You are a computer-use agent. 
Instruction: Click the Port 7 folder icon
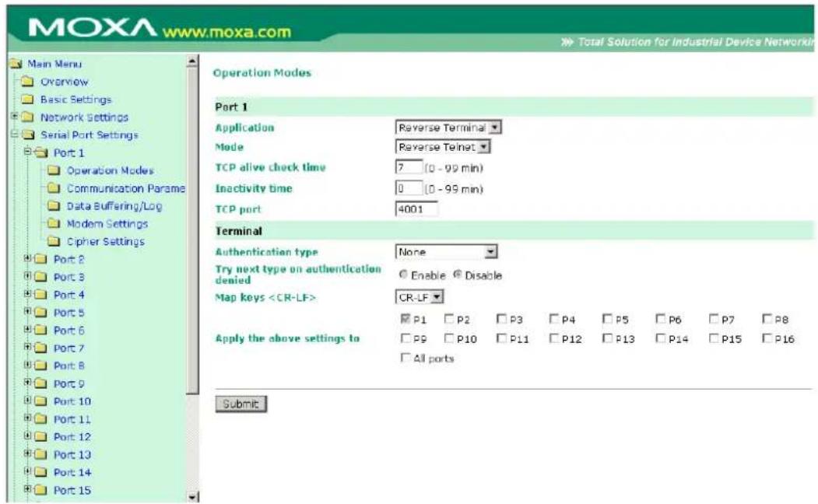point(40,348)
